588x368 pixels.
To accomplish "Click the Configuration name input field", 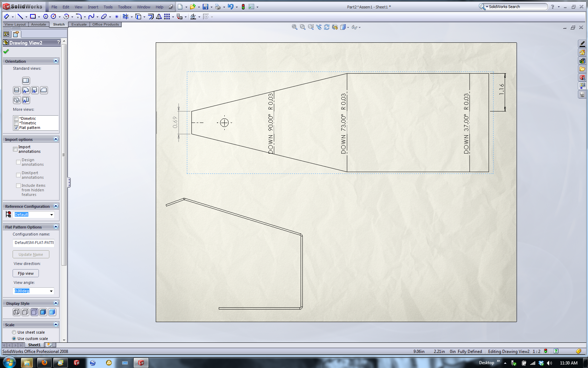I will [34, 243].
